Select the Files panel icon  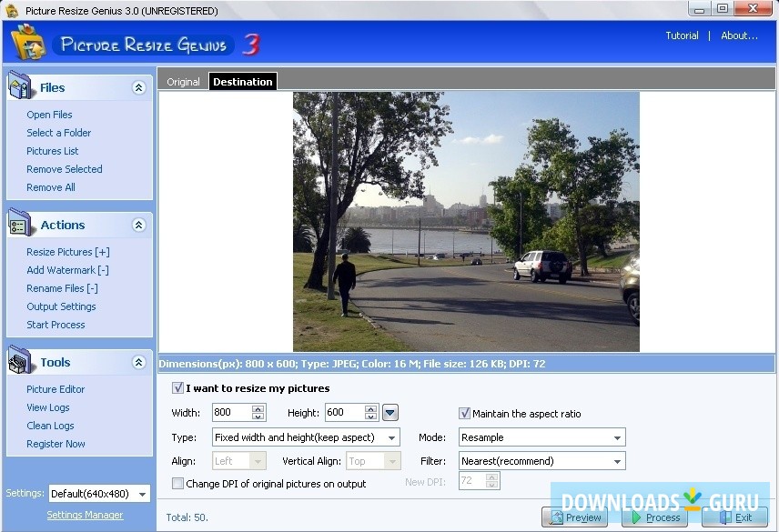point(20,87)
